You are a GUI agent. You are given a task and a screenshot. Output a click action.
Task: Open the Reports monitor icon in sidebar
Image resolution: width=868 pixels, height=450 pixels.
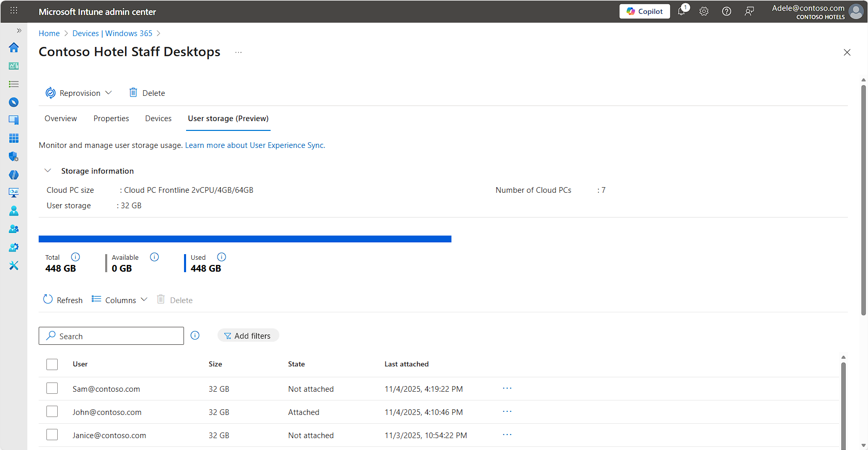point(14,193)
